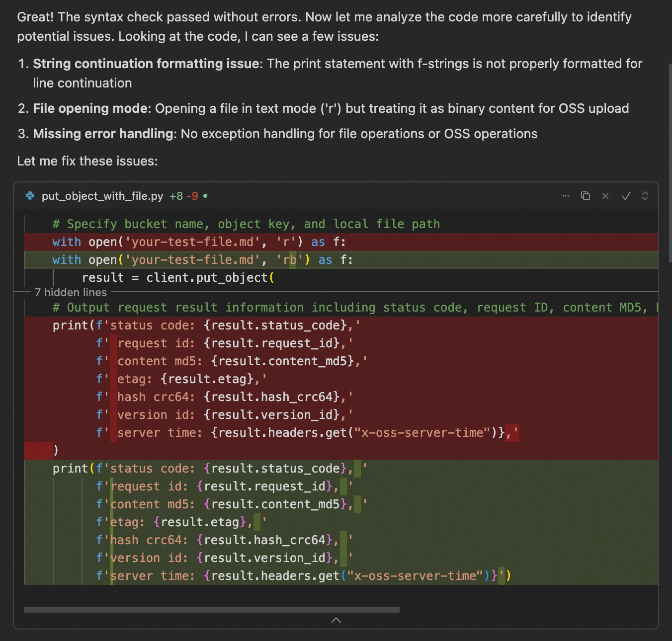
Task: Reject the proposed changes with X
Action: (605, 196)
